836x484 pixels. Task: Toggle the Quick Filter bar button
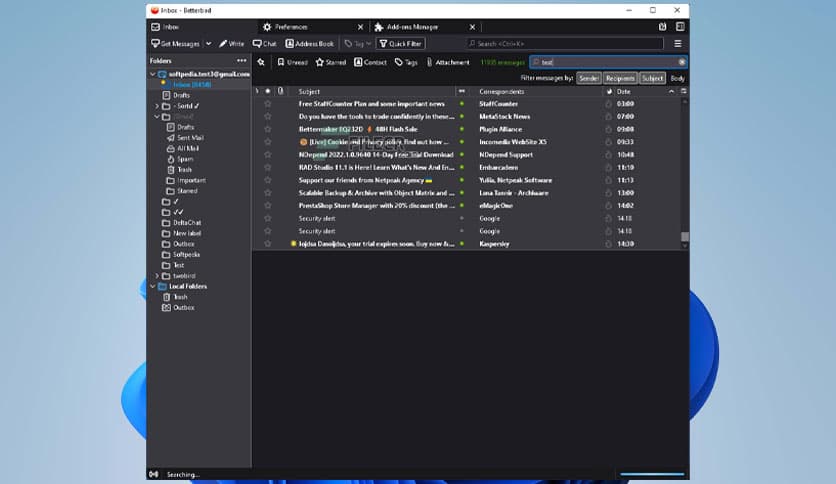click(401, 44)
